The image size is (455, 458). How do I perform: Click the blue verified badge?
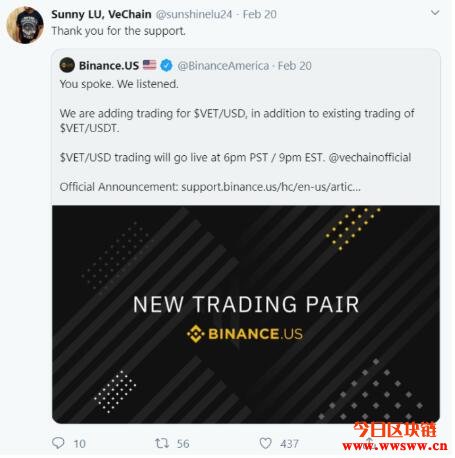point(166,65)
